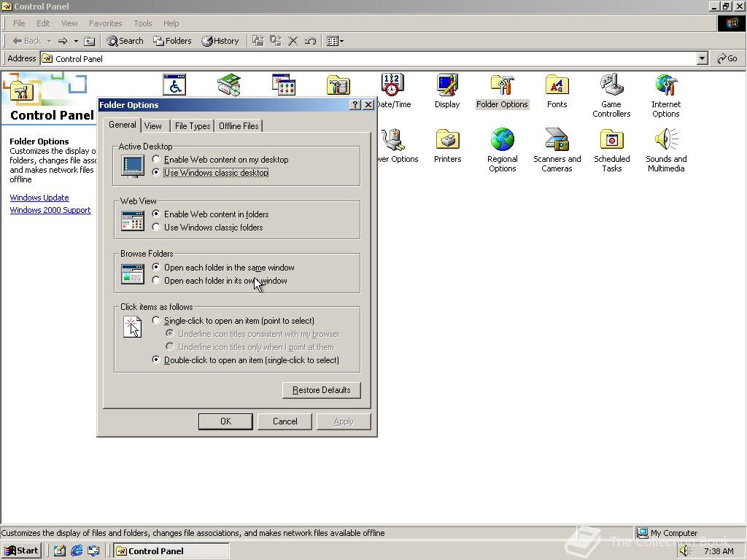Open Sounds and Multimedia
This screenshot has width=747, height=560.
[666, 150]
